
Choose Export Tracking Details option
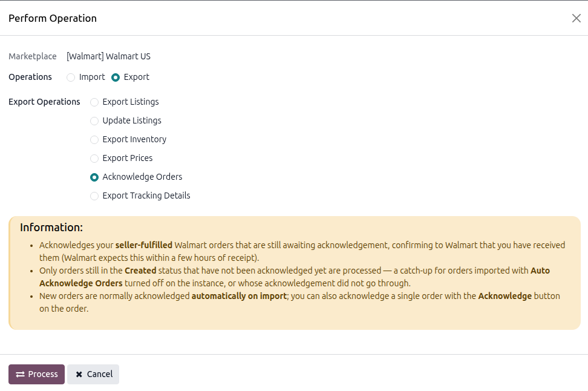click(x=94, y=196)
